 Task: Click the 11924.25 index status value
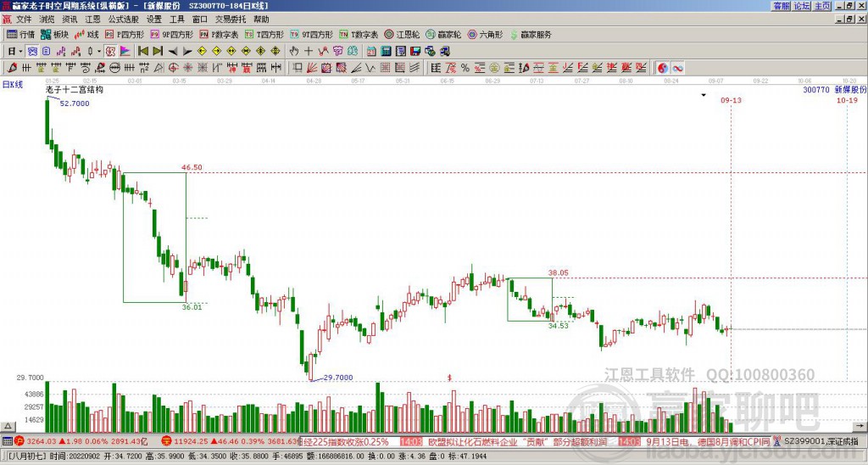click(x=190, y=441)
